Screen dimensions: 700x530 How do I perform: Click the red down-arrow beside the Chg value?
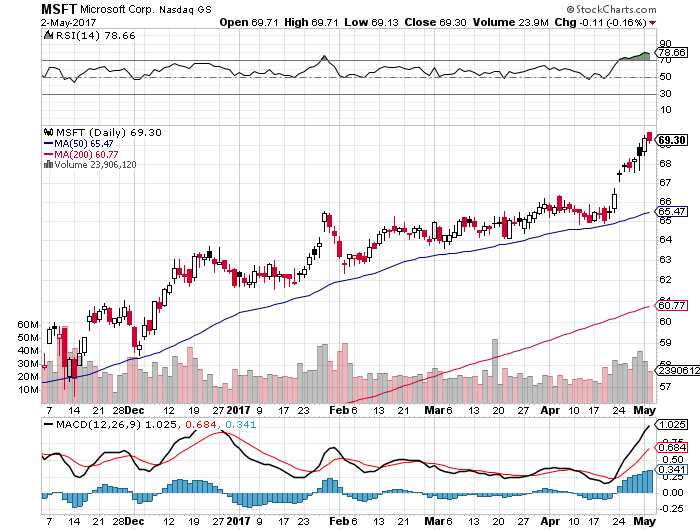(x=652, y=19)
